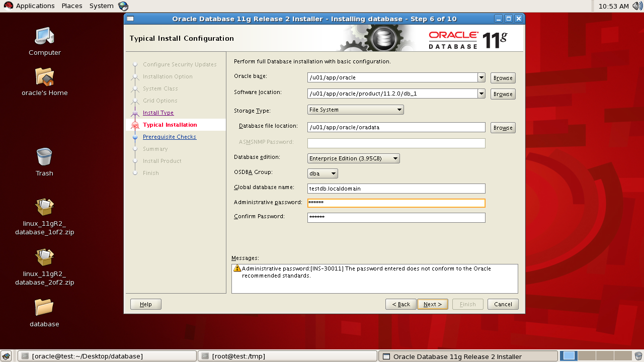Go back with the Back button
Image resolution: width=644 pixels, height=362 pixels.
400,304
